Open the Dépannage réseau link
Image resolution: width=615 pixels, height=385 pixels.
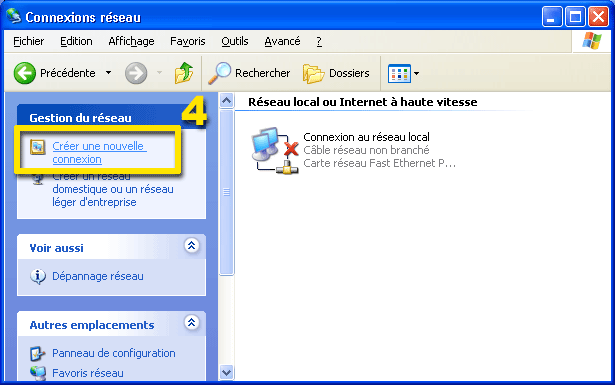98,276
